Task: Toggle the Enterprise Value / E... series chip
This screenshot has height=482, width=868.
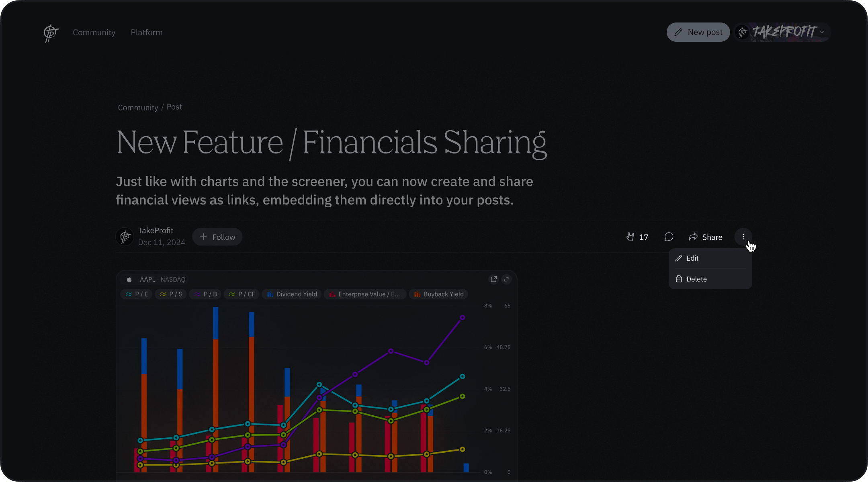Action: pos(365,294)
